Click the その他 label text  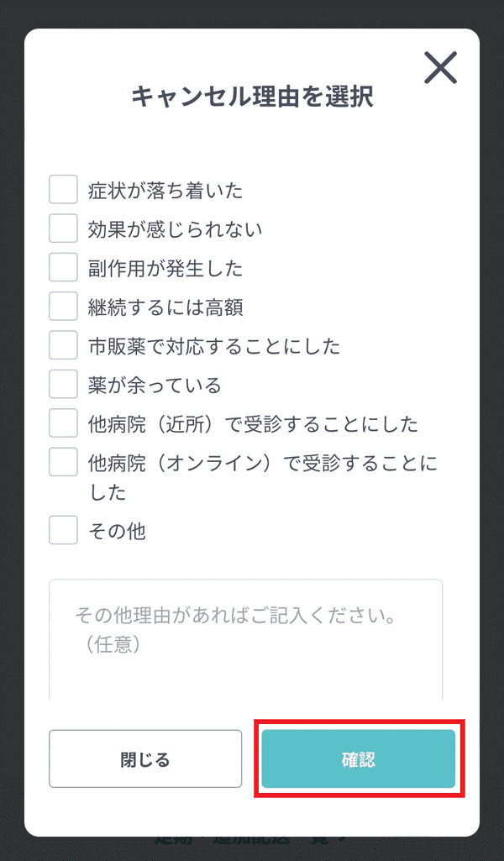(117, 531)
